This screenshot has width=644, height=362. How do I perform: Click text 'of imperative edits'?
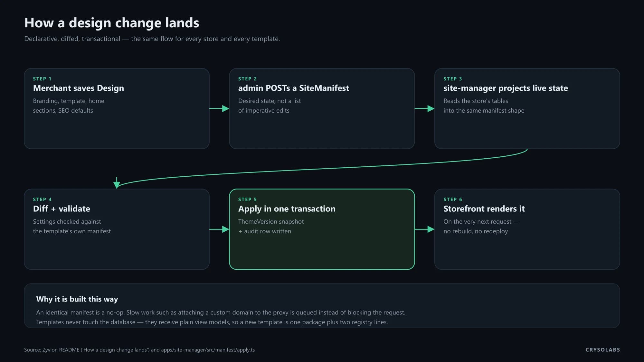pos(264,111)
